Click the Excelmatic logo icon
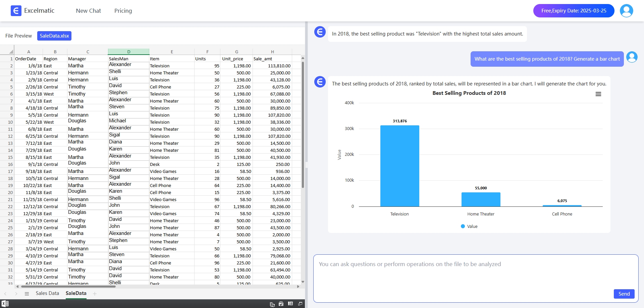 16,11
